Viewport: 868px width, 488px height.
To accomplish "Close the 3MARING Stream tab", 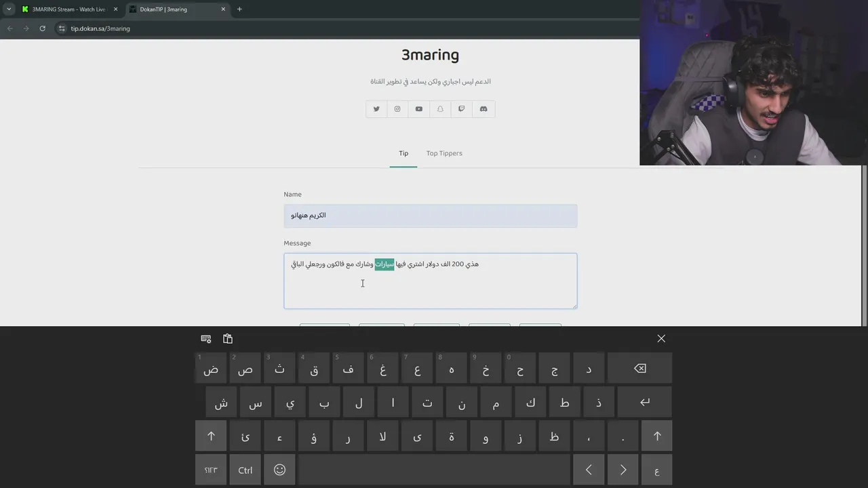I will 115,9.
